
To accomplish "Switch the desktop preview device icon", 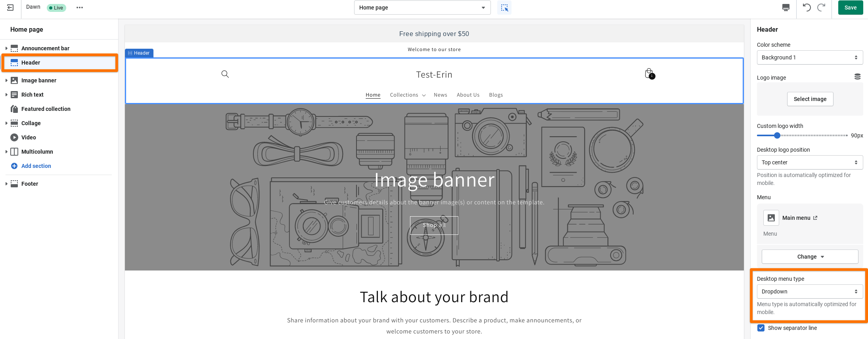I will tap(786, 8).
